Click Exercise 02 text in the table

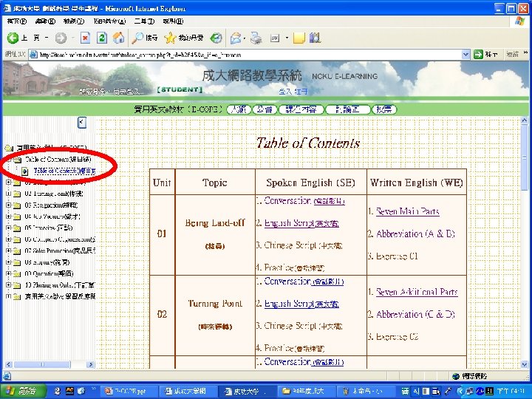(x=397, y=337)
